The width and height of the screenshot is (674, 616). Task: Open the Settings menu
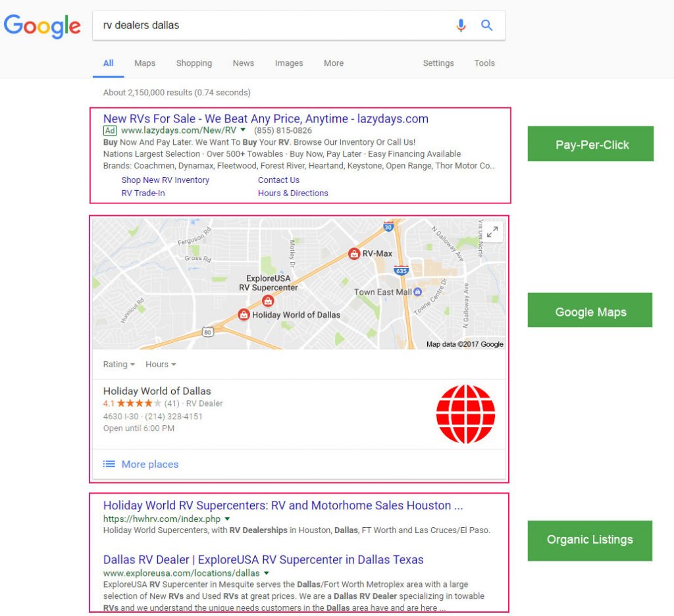click(438, 63)
